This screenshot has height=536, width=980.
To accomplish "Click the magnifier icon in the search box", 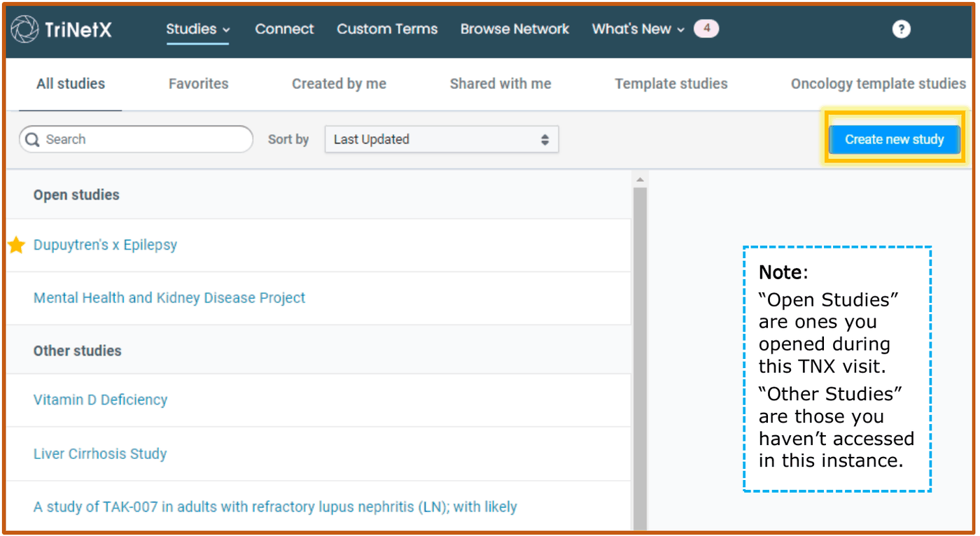I will point(32,139).
